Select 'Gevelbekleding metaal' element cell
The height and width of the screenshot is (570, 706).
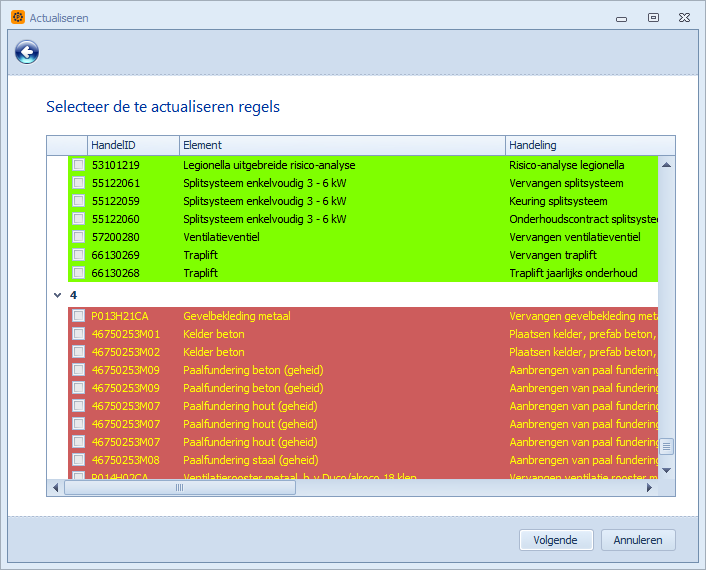[x=342, y=316]
